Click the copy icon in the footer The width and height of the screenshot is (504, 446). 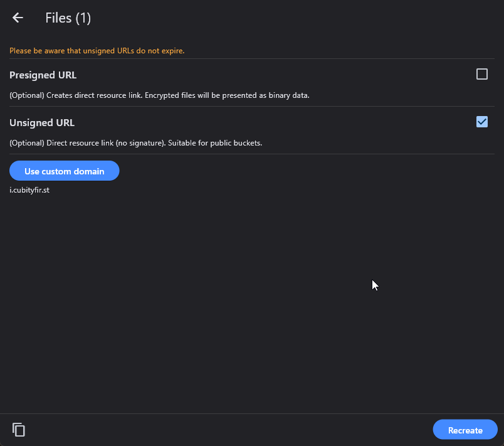(x=19, y=430)
